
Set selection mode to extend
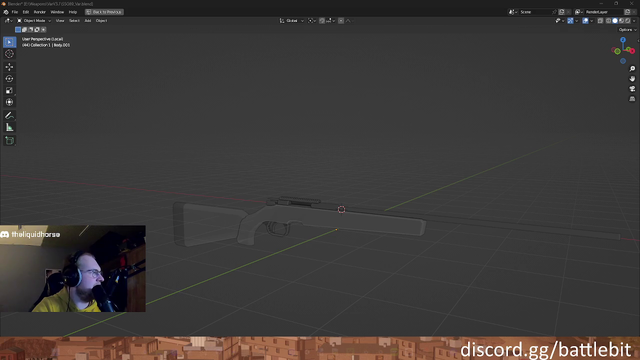pos(24,29)
